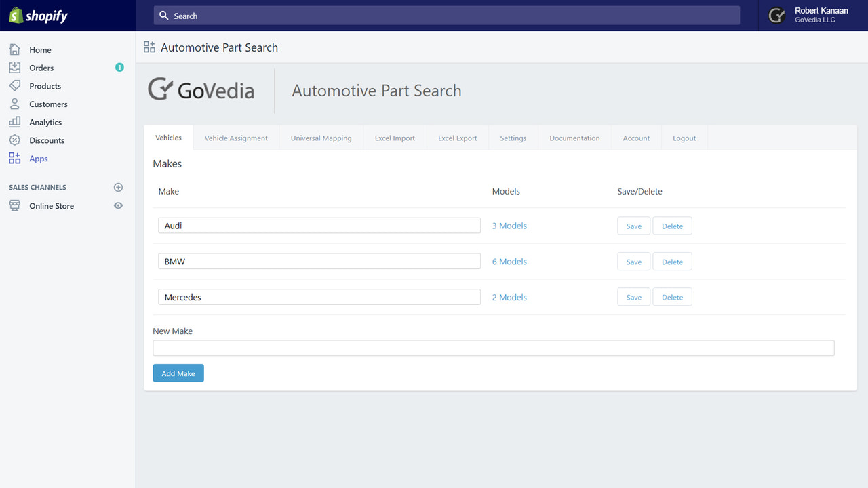Open the Apps section in sidebar

(x=38, y=158)
